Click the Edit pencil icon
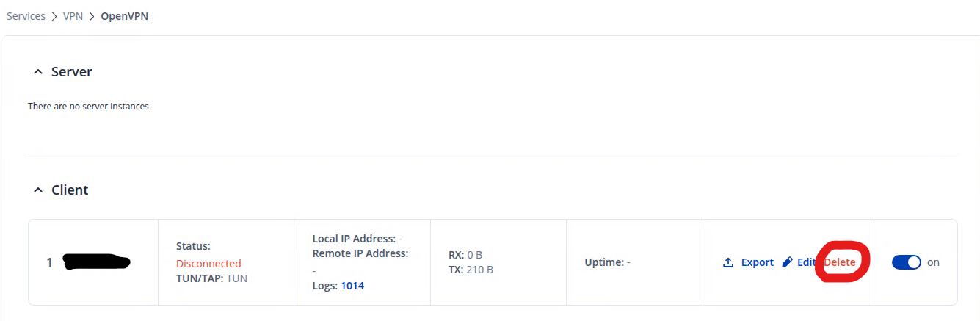980x321 pixels. 788,262
